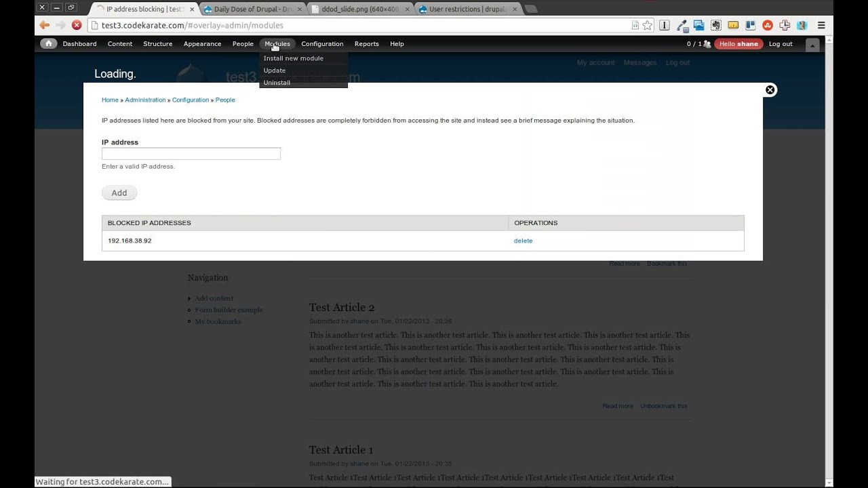
Task: Open the 'I' text extension icon
Action: coord(665,25)
